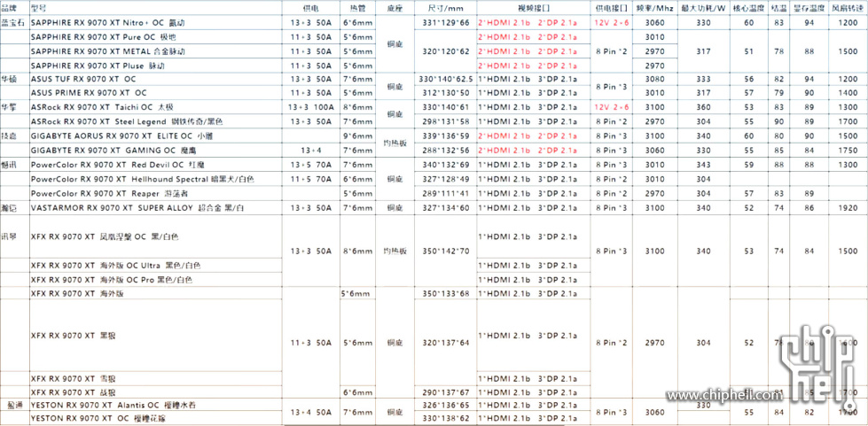868x426 pixels.
Task: Select the 343 max power cell
Action: [703, 165]
